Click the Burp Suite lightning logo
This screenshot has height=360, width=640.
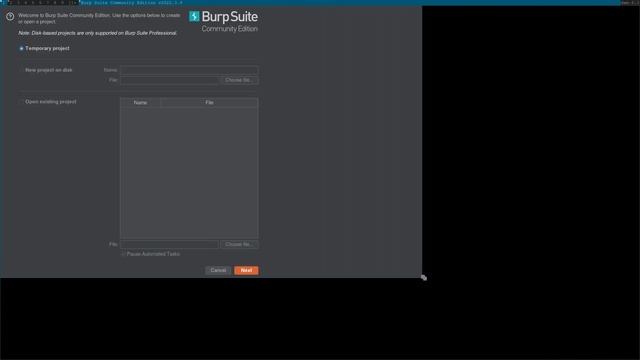pyautogui.click(x=194, y=16)
